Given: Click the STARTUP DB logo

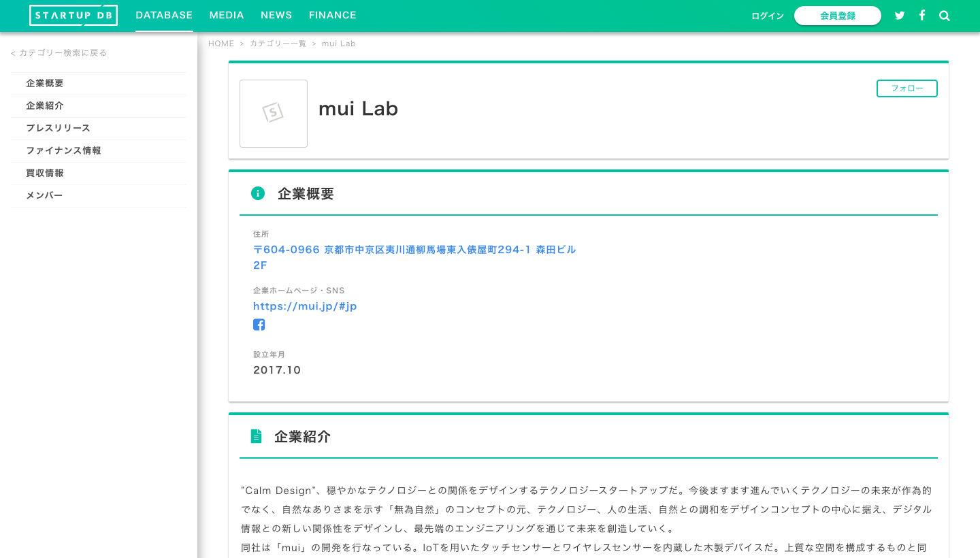Looking at the screenshot, I should [73, 16].
